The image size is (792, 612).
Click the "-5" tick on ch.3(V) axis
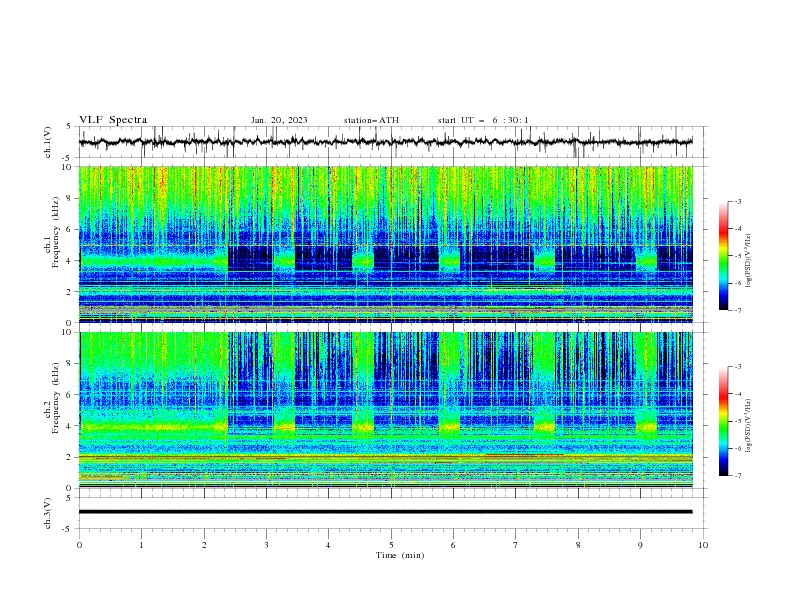(68, 529)
